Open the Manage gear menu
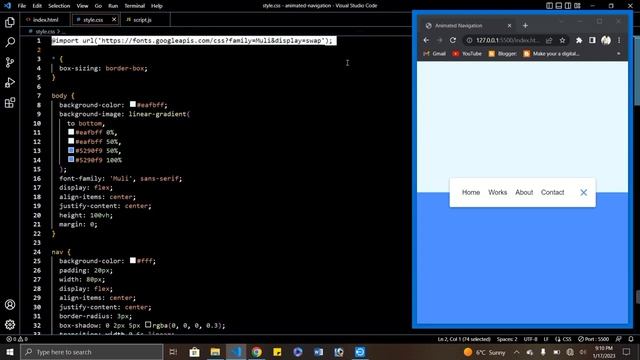 pyautogui.click(x=10, y=324)
